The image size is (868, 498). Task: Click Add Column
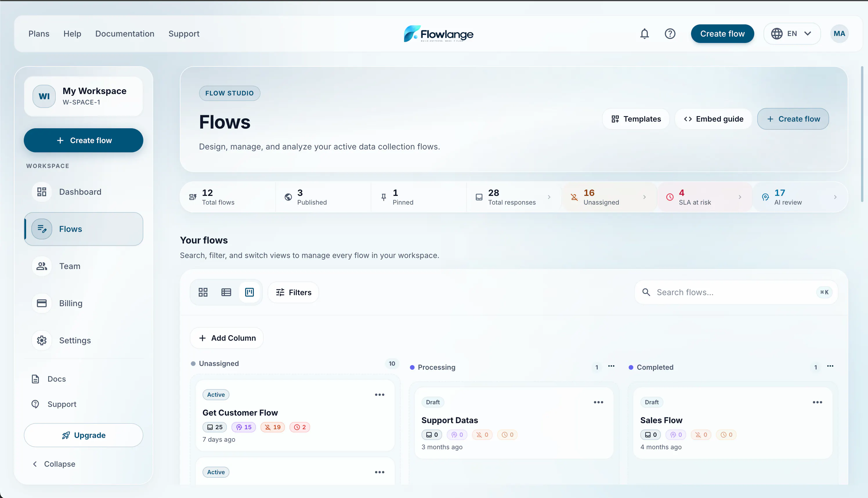(227, 338)
